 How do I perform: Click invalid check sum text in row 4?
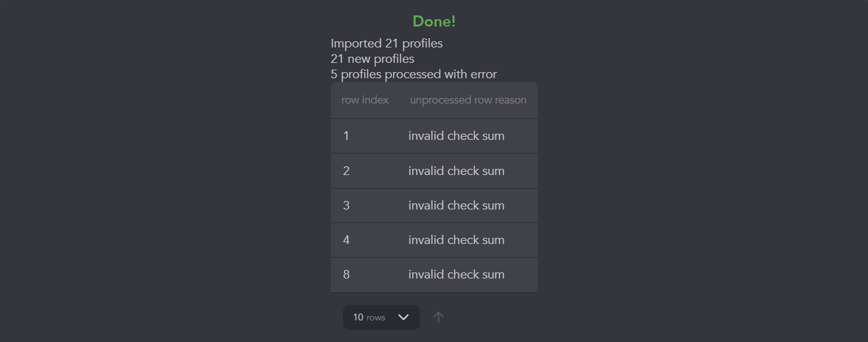tap(456, 240)
